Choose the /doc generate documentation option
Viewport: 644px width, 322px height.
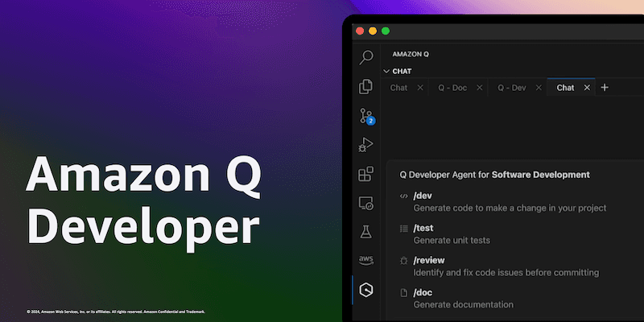click(463, 304)
